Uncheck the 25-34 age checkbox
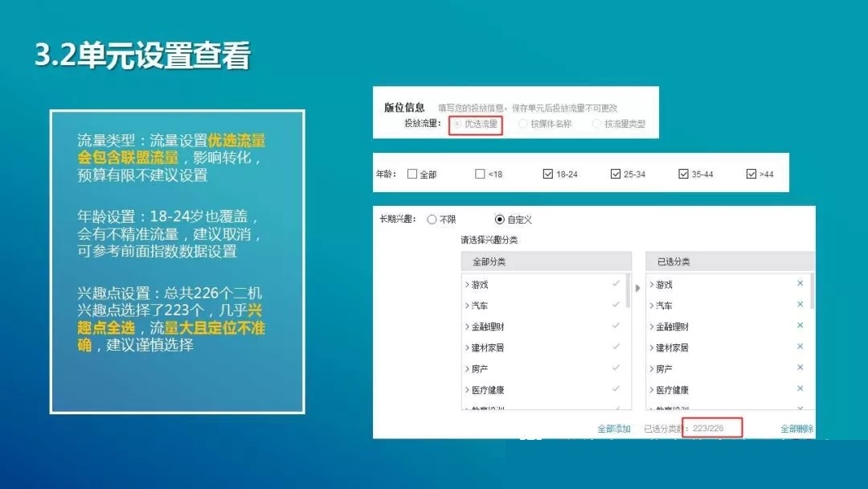Screen dimensions: 868x489 (x=615, y=174)
